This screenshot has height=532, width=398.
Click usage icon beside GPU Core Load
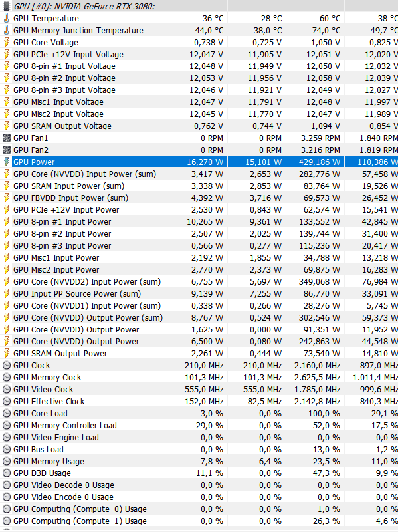pos(7,413)
